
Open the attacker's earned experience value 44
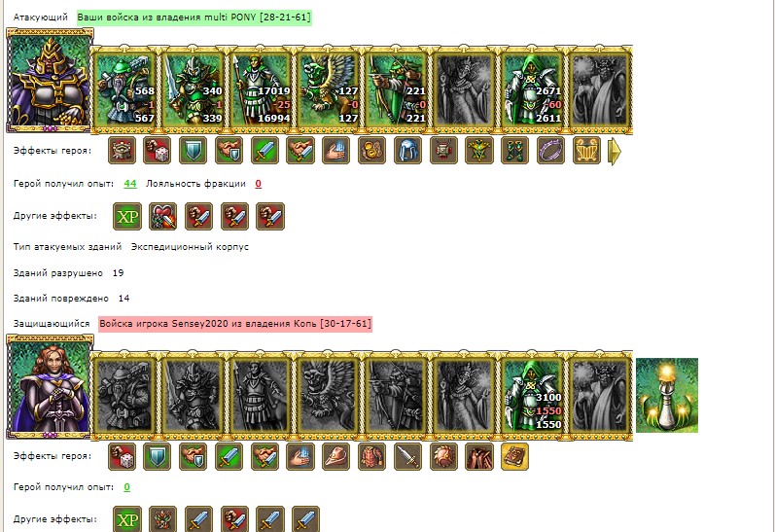[130, 184]
